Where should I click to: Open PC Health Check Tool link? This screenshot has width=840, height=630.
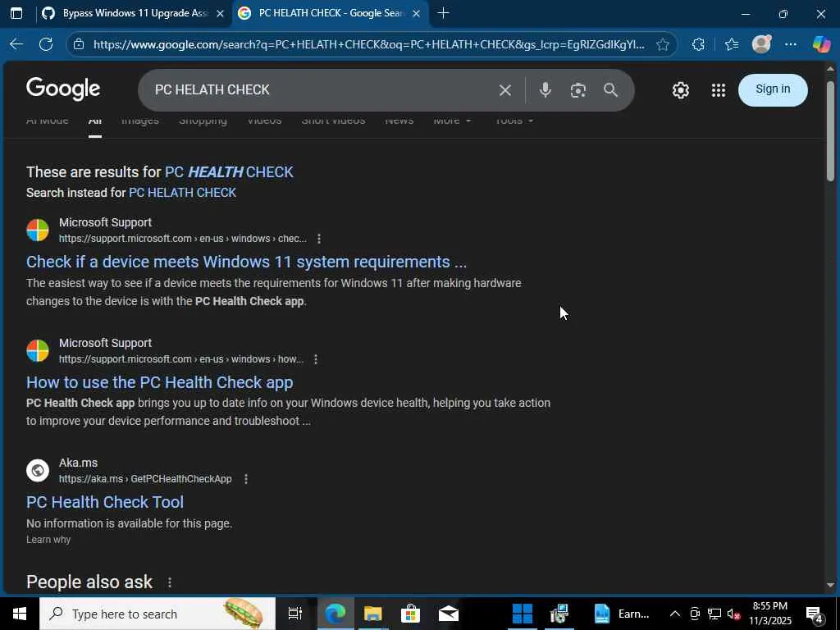105,502
